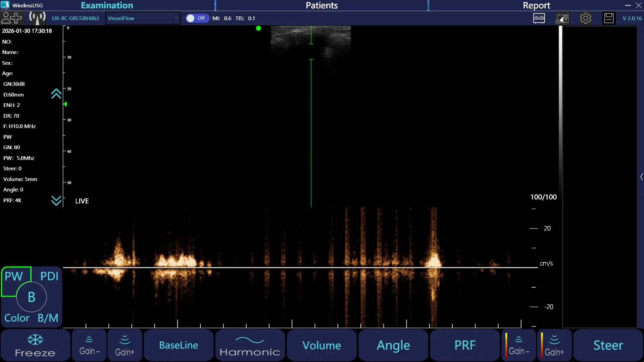Click the save image icon
644x362 pixels.
(609, 18)
